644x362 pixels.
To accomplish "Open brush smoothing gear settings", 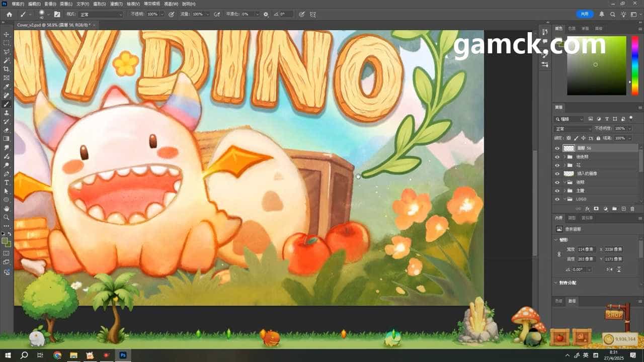I will 266,14.
